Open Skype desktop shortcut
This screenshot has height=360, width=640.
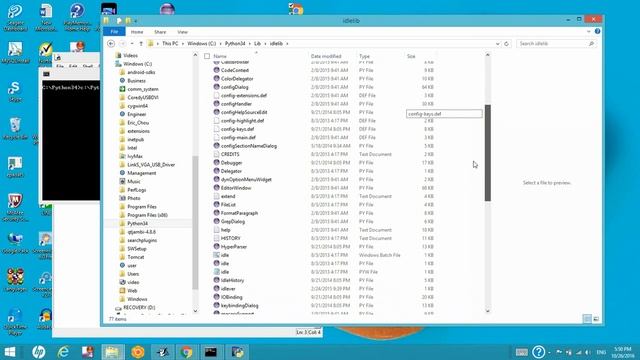(x=15, y=91)
